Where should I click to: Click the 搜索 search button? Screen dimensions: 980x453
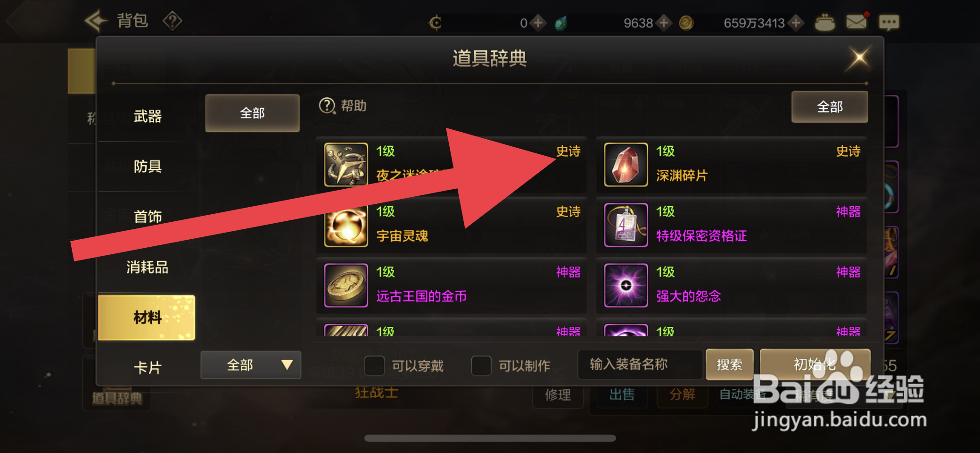point(729,365)
